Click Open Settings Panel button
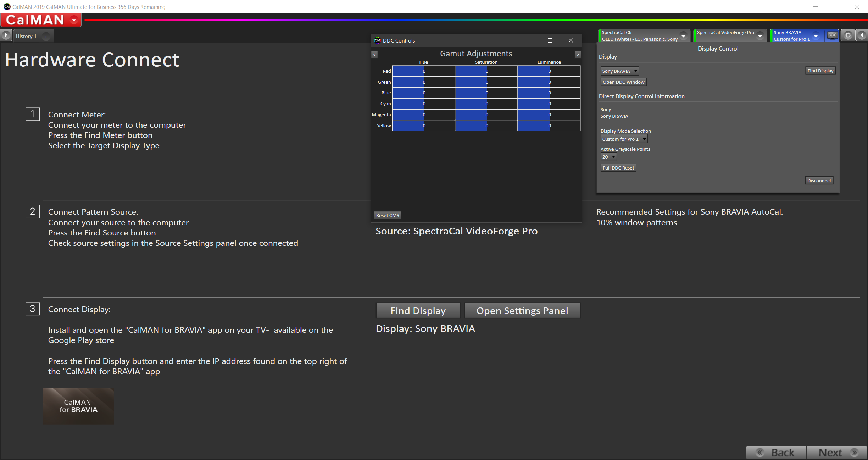This screenshot has height=460, width=868. coord(522,311)
